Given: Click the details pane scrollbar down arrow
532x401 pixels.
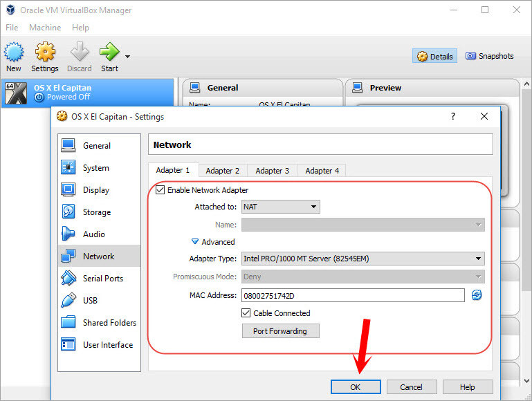Looking at the screenshot, I should (526, 381).
